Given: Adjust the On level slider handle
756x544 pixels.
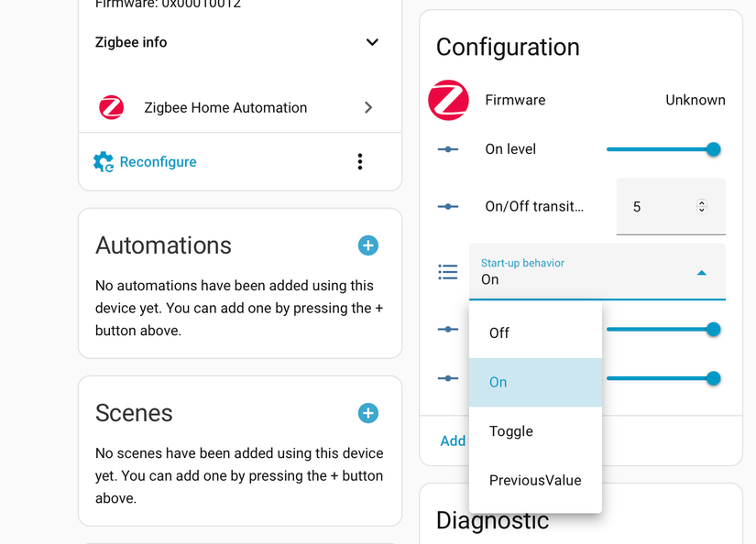Looking at the screenshot, I should click(x=713, y=149).
